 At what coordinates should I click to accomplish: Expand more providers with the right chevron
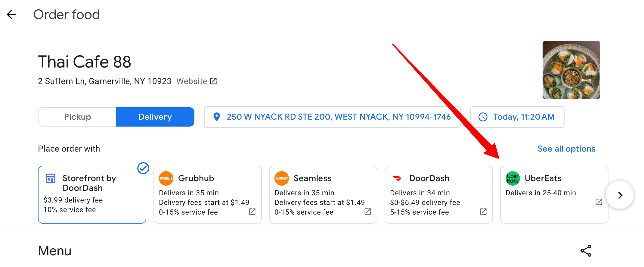(x=620, y=195)
